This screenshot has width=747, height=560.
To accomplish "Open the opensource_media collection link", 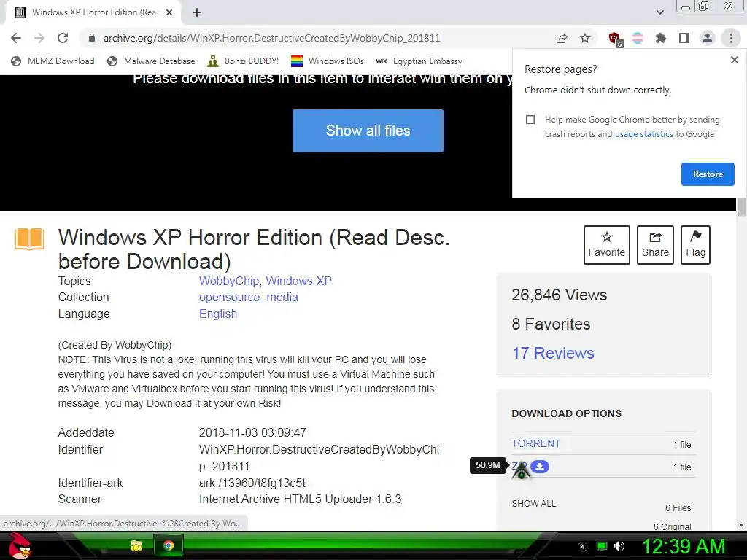I will coord(248,297).
